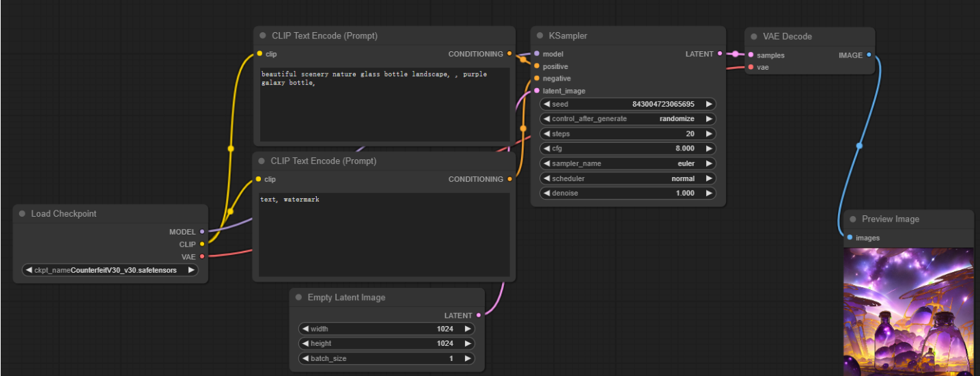
Task: Open the ckpt_name checkpoint selector
Action: tap(110, 270)
